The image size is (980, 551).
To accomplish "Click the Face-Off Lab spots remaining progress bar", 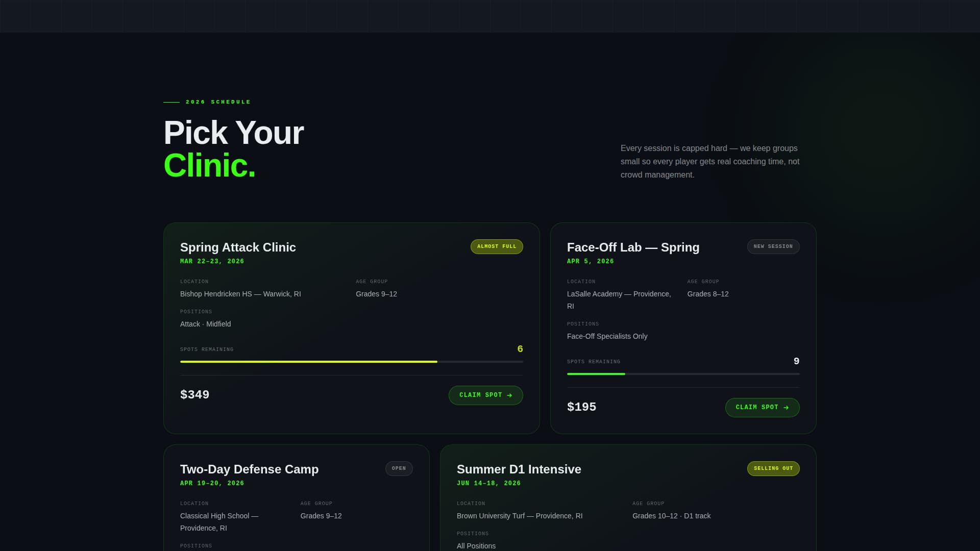I will [x=683, y=373].
